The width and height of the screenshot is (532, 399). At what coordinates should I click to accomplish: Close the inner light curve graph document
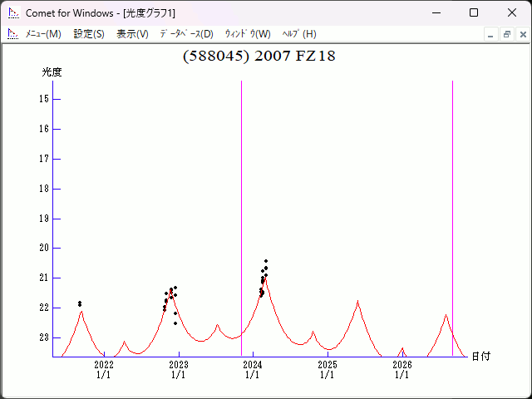click(521, 34)
